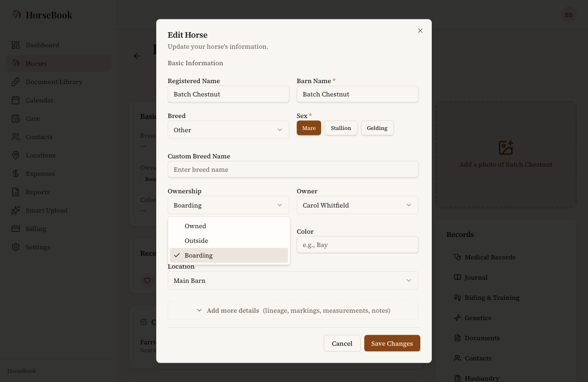The image size is (588, 382).
Task: Click the Medical Records stethoscope icon
Action: (458, 257)
